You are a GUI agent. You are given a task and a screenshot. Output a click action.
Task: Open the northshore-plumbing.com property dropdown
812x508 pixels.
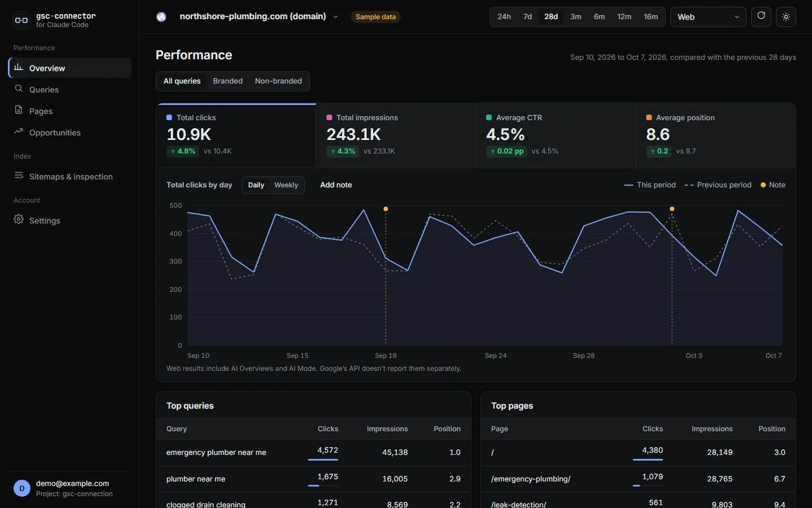[259, 17]
